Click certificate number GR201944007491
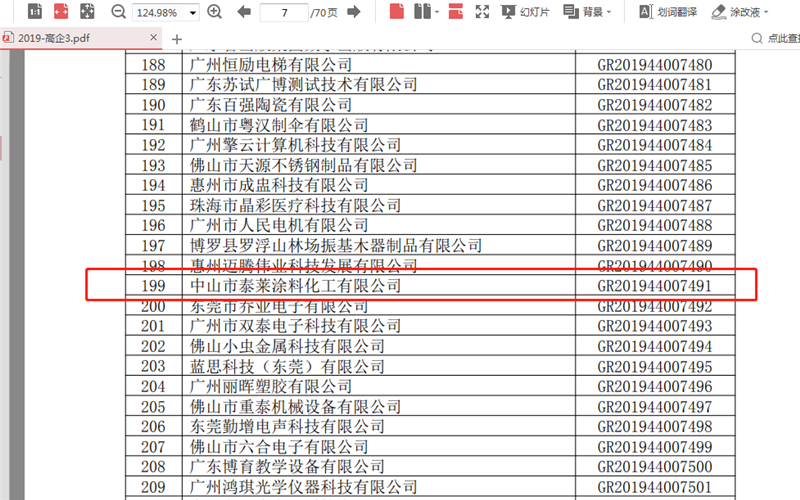The image size is (800, 500). coord(655,286)
